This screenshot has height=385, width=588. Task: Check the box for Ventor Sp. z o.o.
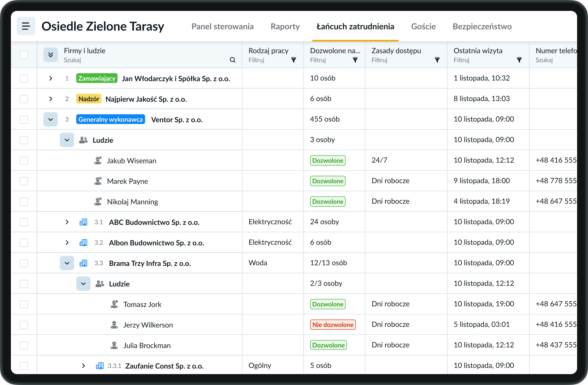tap(24, 119)
